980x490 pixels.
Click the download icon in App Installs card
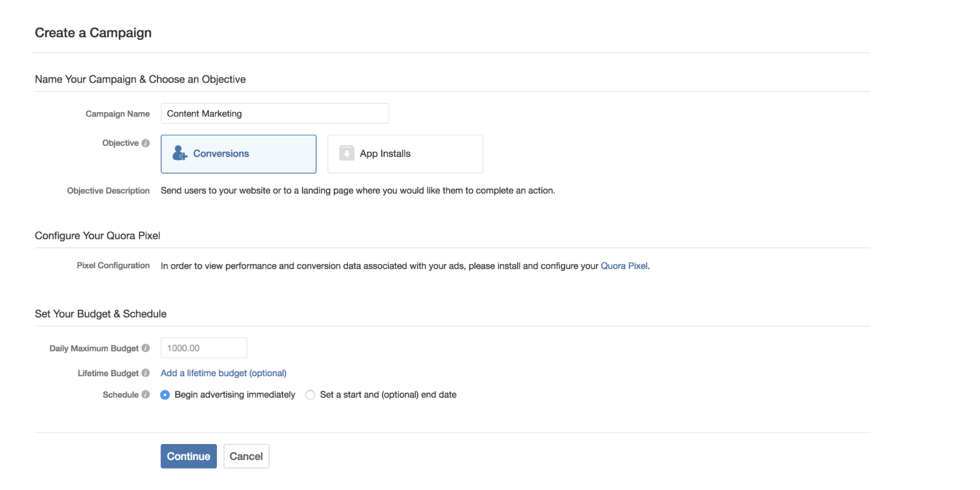pyautogui.click(x=347, y=153)
